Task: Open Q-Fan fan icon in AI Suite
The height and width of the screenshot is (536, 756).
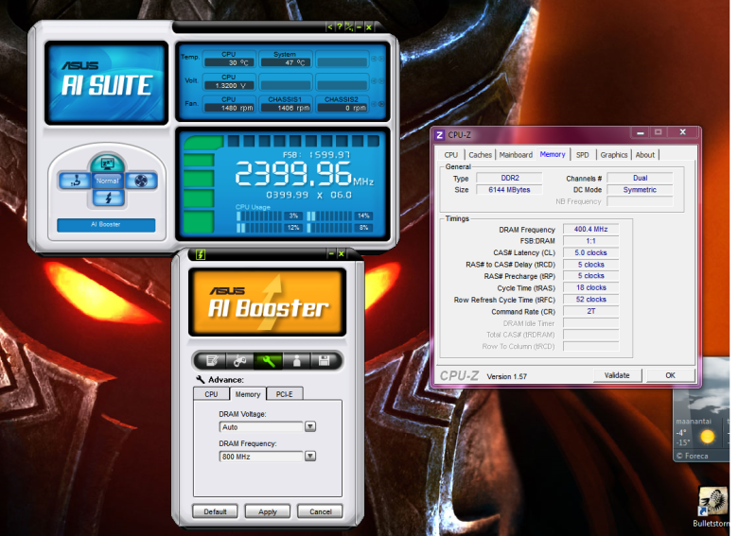Action: (141, 182)
